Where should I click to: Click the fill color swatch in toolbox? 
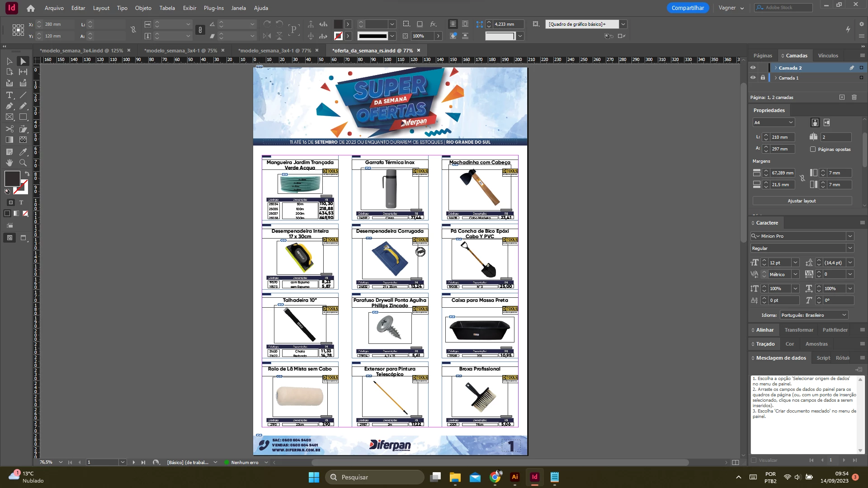click(x=12, y=178)
